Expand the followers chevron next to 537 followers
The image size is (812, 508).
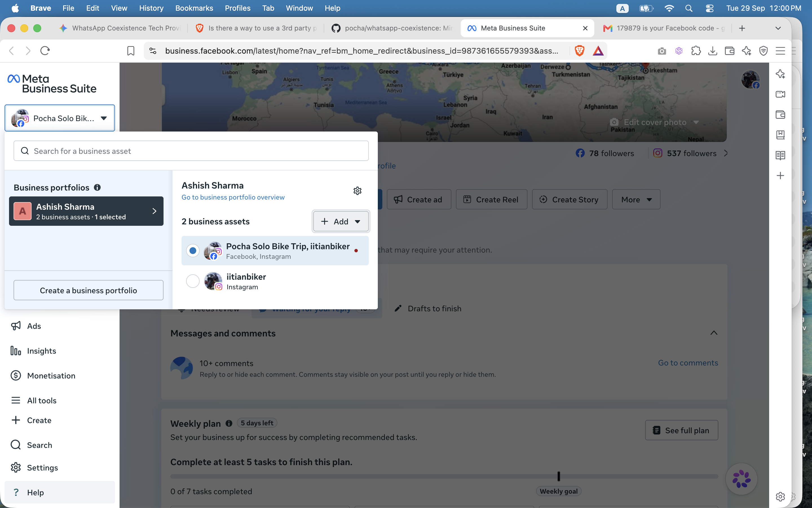pyautogui.click(x=726, y=153)
